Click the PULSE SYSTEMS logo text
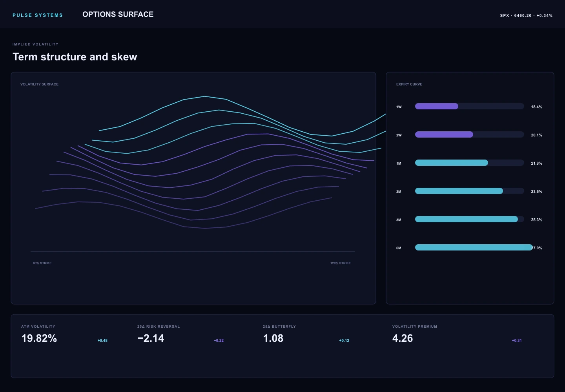 tap(38, 15)
